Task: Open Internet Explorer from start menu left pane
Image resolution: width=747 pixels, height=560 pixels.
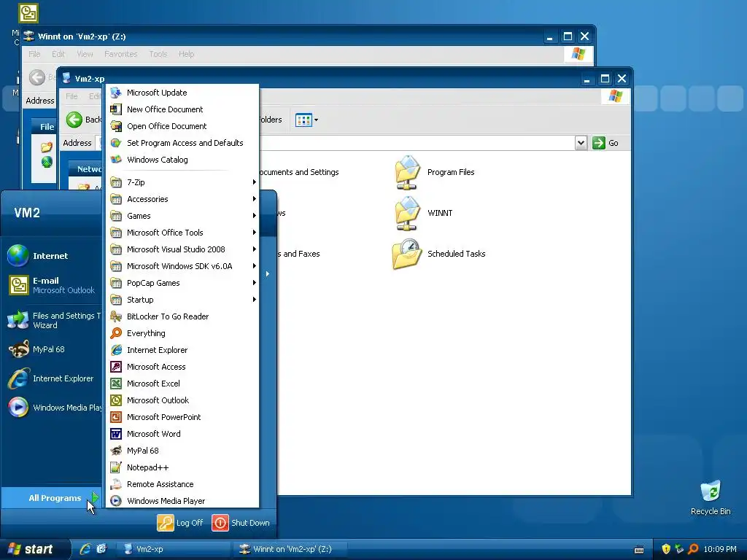Action: (53, 378)
